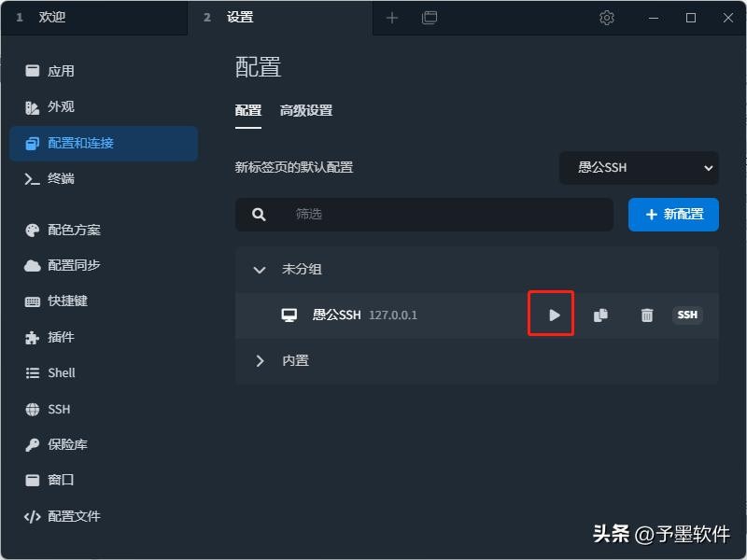Open 配置同步 config sync section
Viewport: 747px width, 560px height.
click(x=74, y=265)
